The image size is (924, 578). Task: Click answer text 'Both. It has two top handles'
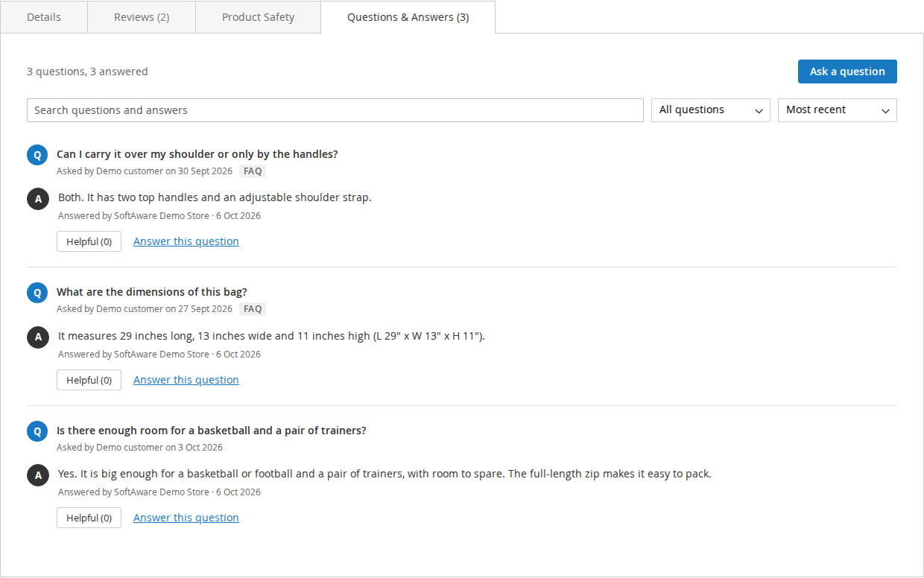point(215,197)
